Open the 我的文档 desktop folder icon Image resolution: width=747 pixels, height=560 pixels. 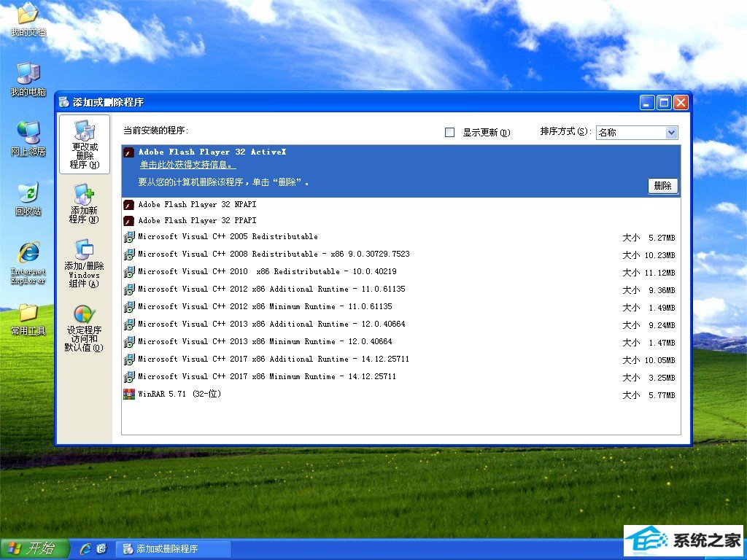click(28, 19)
